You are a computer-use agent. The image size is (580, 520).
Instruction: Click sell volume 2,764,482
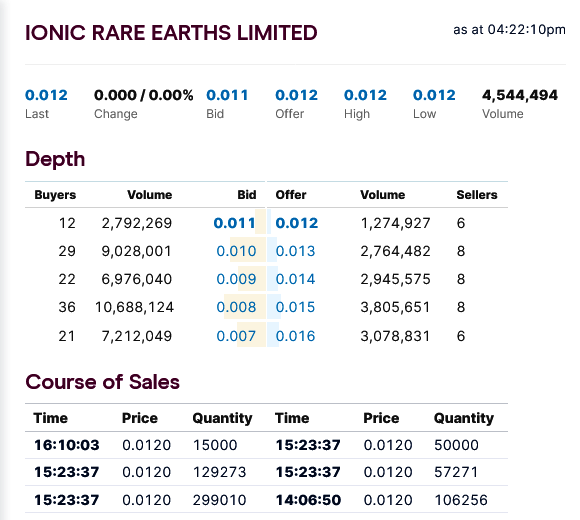point(395,251)
